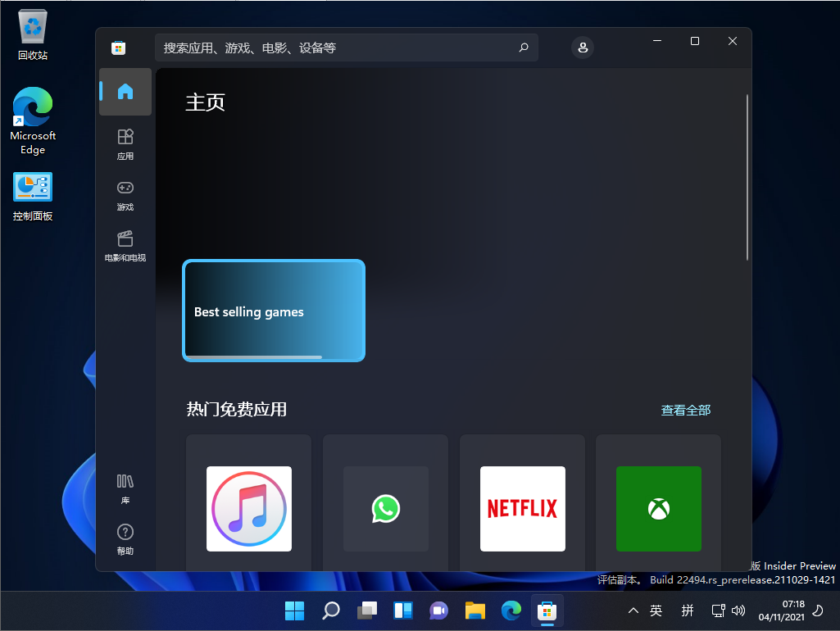Expand the hidden system tray icons
Screen dimensions: 840x631
coord(633,611)
